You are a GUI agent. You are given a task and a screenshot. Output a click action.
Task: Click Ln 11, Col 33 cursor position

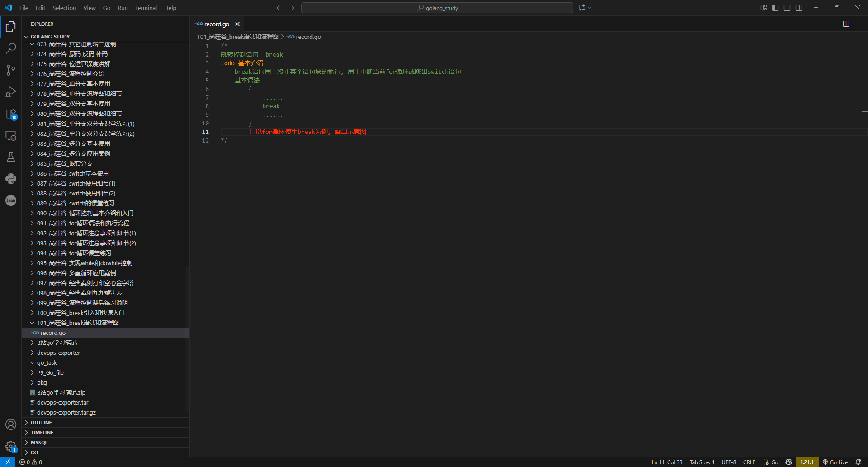[667, 462]
